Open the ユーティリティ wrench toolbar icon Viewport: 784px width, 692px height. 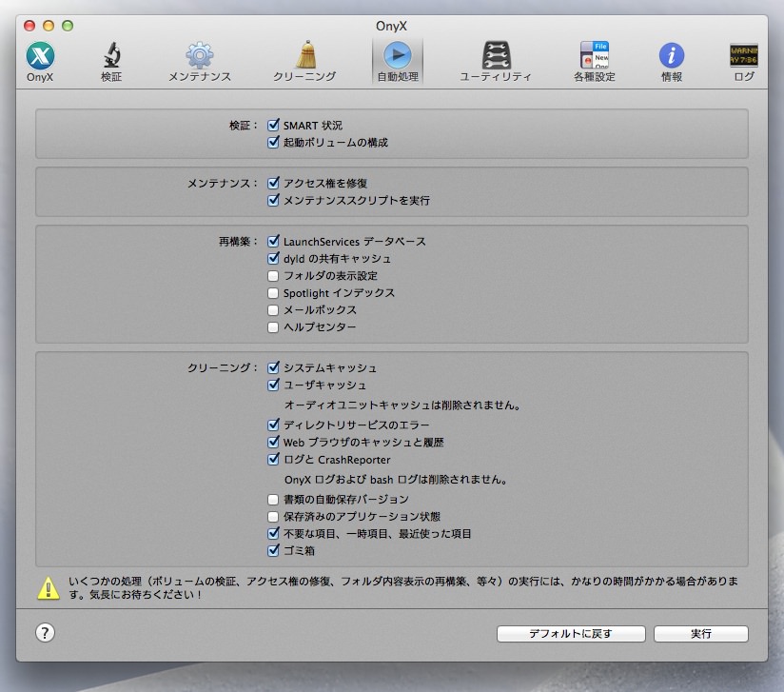pos(496,62)
